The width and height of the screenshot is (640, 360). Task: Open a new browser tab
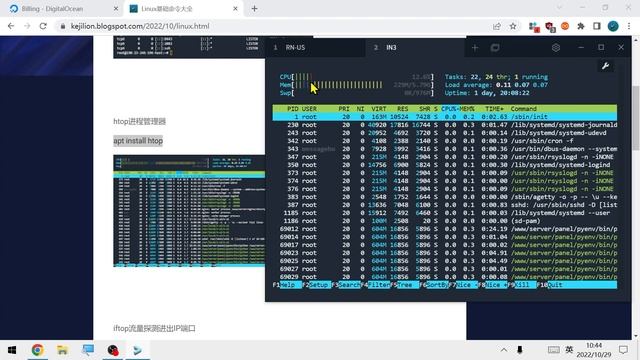(x=254, y=9)
